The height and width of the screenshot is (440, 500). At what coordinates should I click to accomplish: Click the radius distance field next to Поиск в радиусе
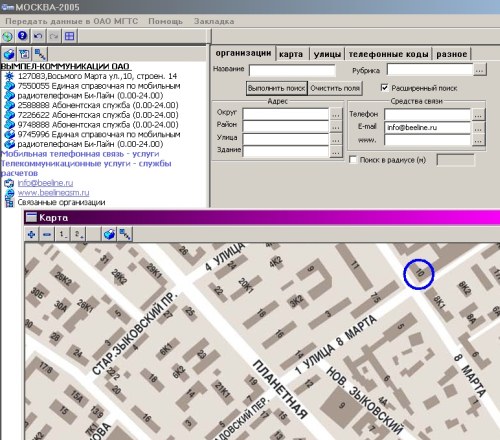tap(455, 160)
